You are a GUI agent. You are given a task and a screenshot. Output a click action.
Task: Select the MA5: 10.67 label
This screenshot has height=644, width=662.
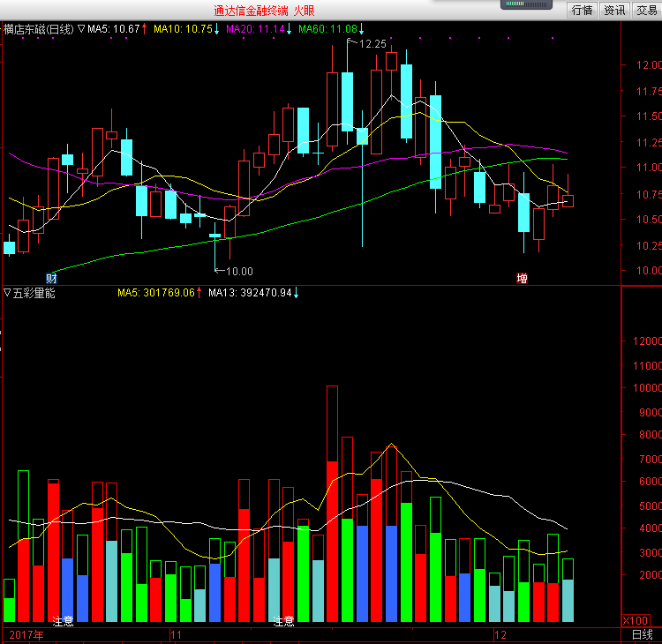(113, 29)
